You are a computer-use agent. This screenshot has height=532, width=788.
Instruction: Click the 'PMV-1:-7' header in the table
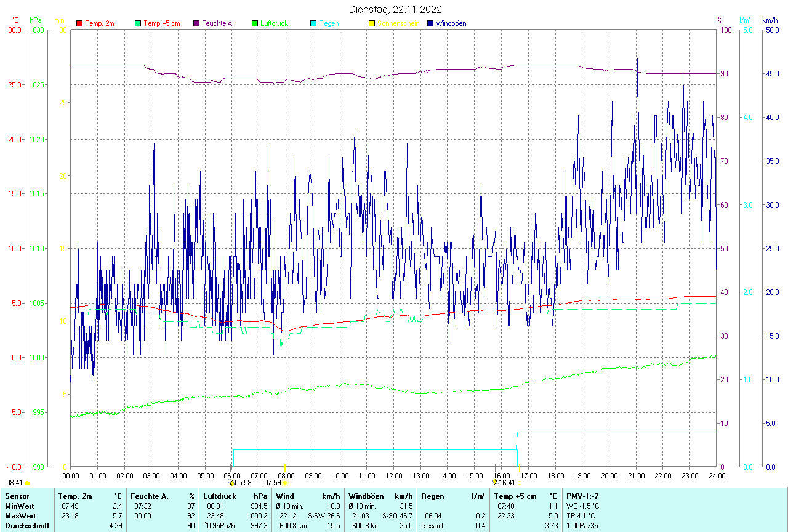[x=582, y=496]
